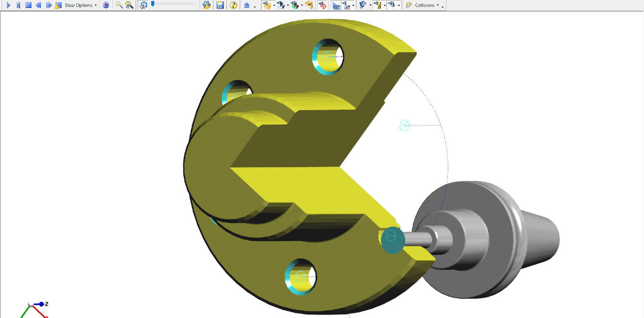Click the yellow sectioned block icon

coord(309,5)
